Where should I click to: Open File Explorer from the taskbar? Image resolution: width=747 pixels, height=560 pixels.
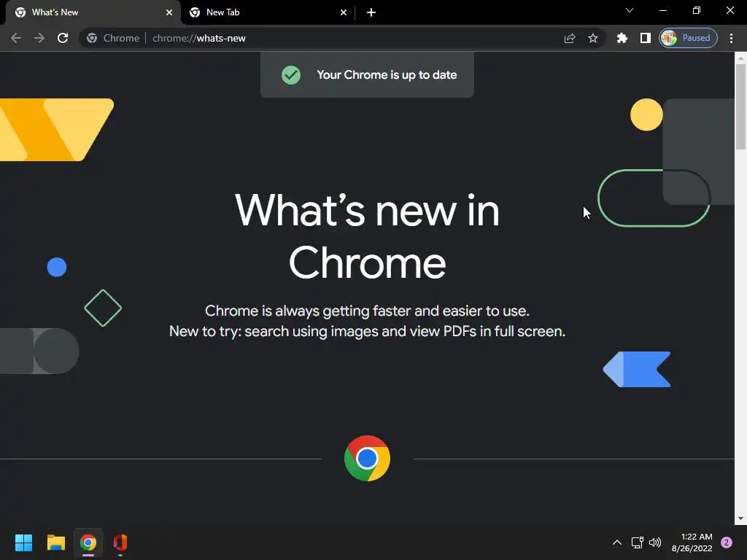click(x=55, y=542)
